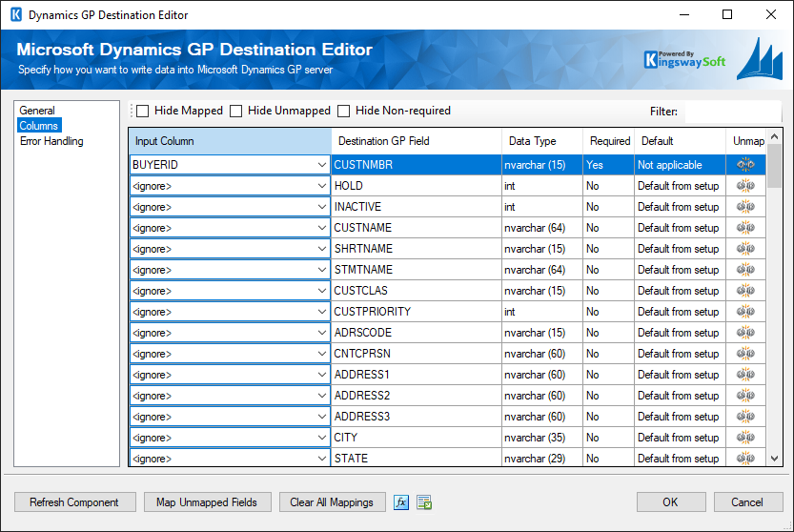Click the ADDRESS3 destination field cell
Image resolution: width=794 pixels, height=532 pixels.
[417, 417]
